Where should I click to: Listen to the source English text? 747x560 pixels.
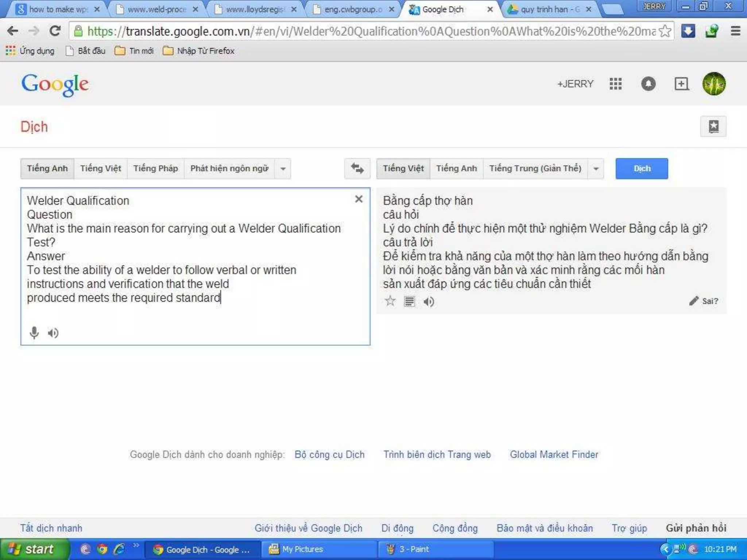pos(53,333)
